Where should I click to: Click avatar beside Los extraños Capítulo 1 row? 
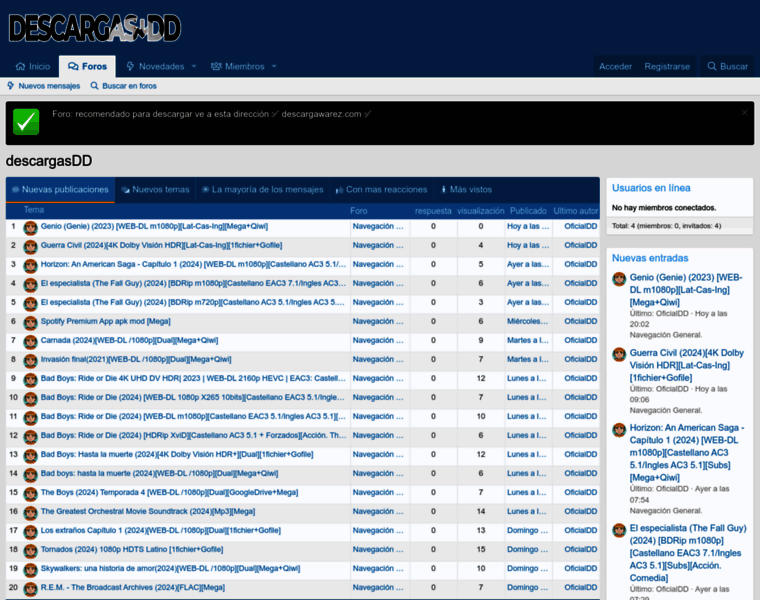click(x=31, y=532)
